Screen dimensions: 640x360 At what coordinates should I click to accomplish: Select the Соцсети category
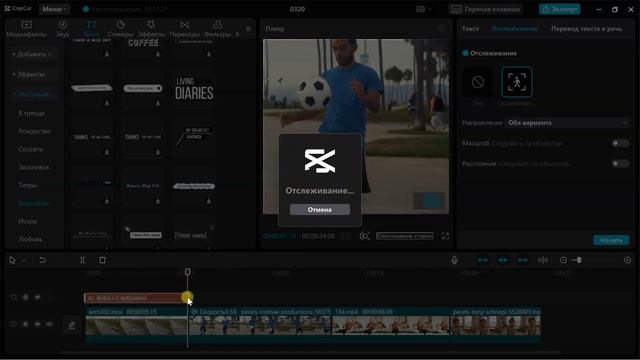pos(31,149)
